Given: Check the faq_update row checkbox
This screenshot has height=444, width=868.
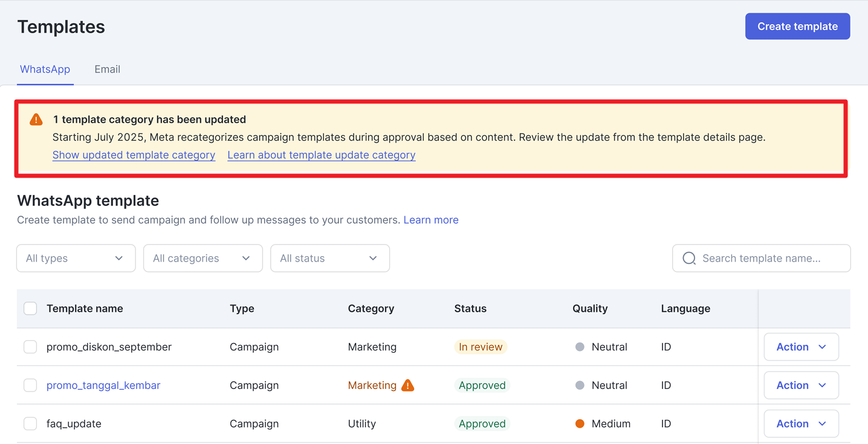Looking at the screenshot, I should point(30,424).
